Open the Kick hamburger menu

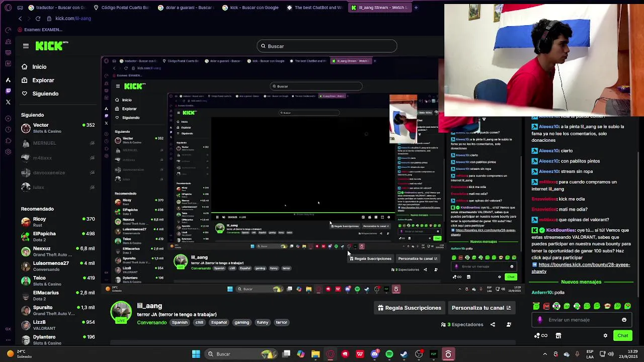point(26,46)
